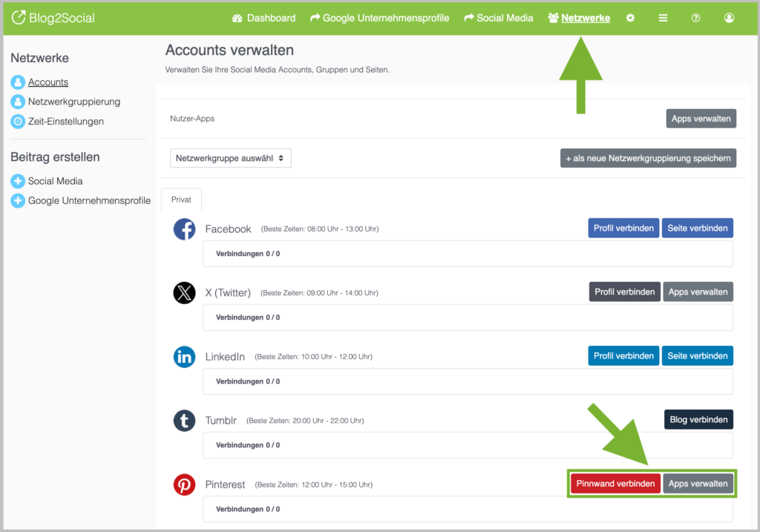The height and width of the screenshot is (532, 760).
Task: Click the plus icon beside Social Media
Action: coord(18,181)
